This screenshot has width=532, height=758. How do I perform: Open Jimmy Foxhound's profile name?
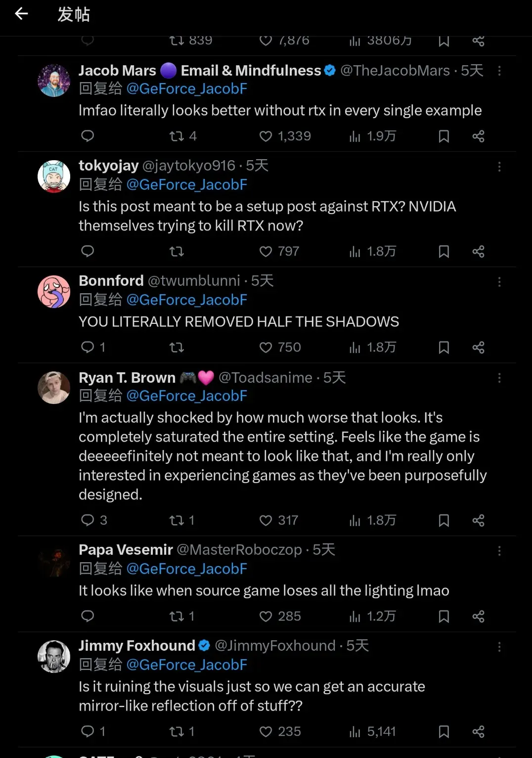[x=136, y=646]
